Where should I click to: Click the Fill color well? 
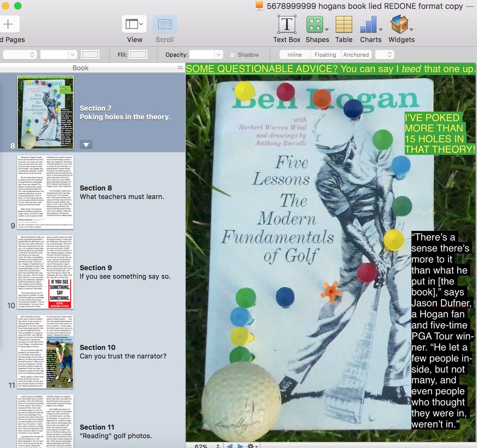(x=138, y=54)
